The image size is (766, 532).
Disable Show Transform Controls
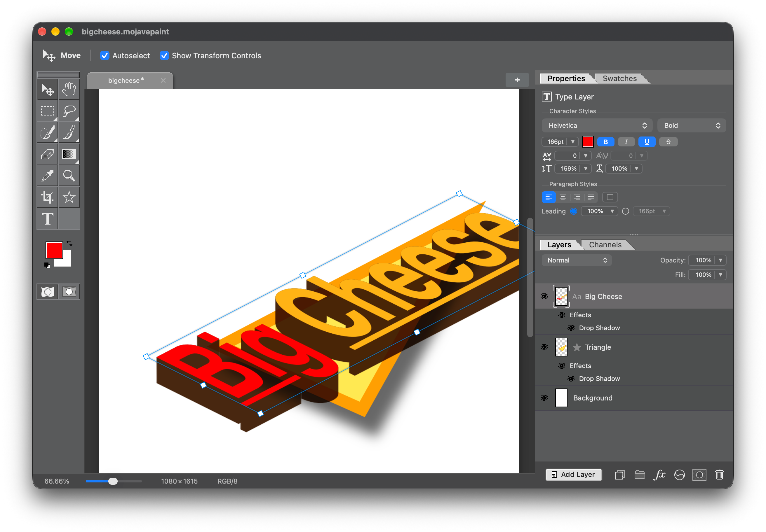point(164,56)
